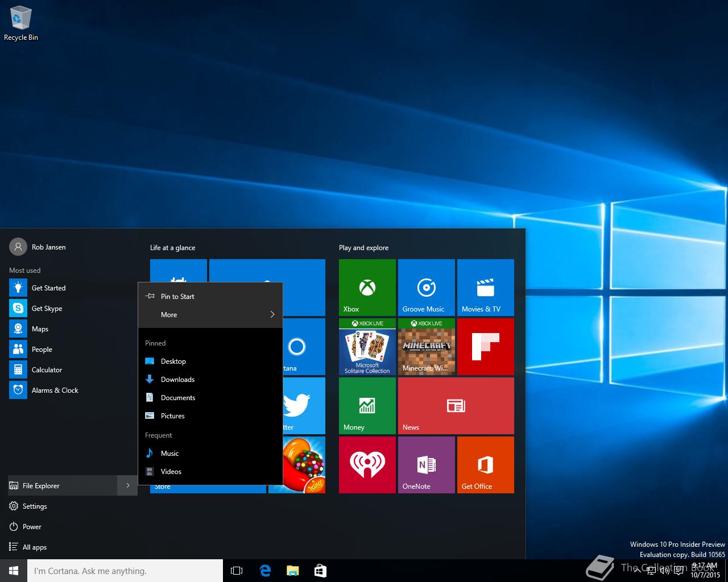Click File Explorer in Start menu
The image size is (728, 582).
[63, 486]
